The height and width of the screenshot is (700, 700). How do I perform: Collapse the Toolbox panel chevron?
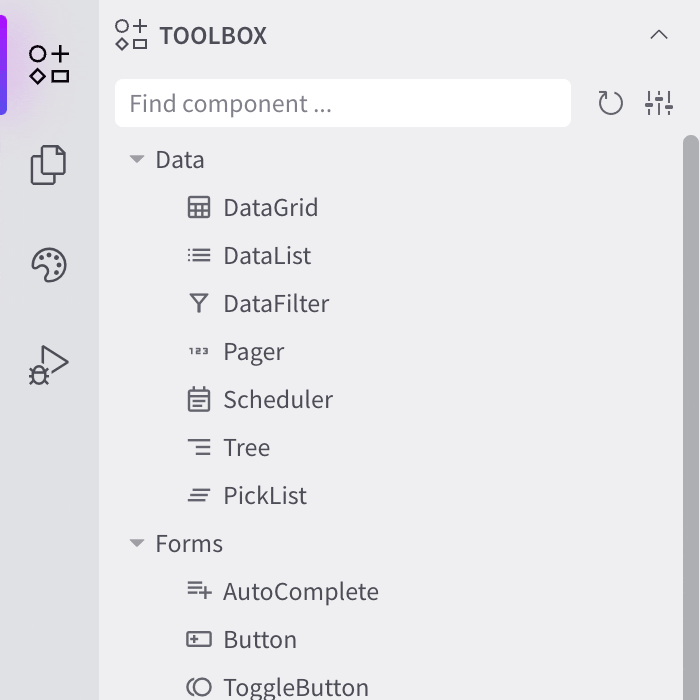[658, 35]
